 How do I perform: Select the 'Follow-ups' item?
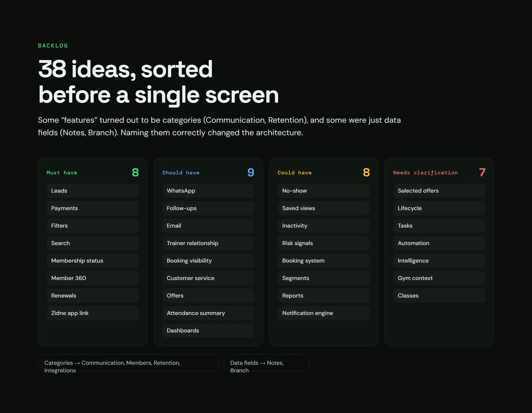point(208,208)
